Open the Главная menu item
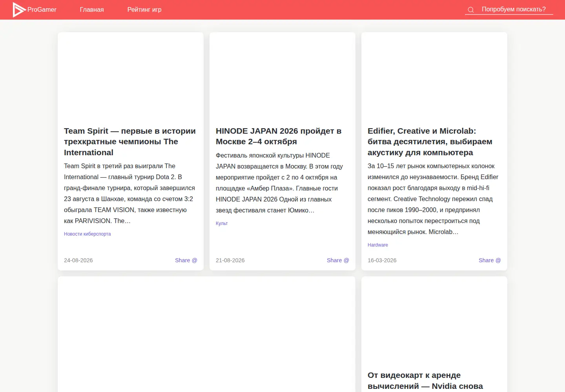 point(92,10)
